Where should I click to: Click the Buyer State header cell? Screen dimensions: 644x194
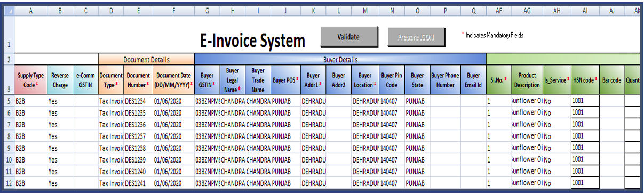pos(417,80)
